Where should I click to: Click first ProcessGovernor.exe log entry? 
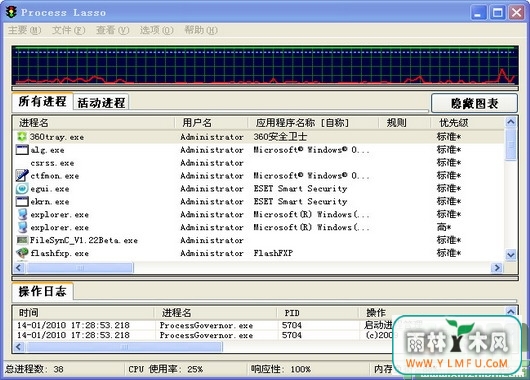tap(206, 325)
